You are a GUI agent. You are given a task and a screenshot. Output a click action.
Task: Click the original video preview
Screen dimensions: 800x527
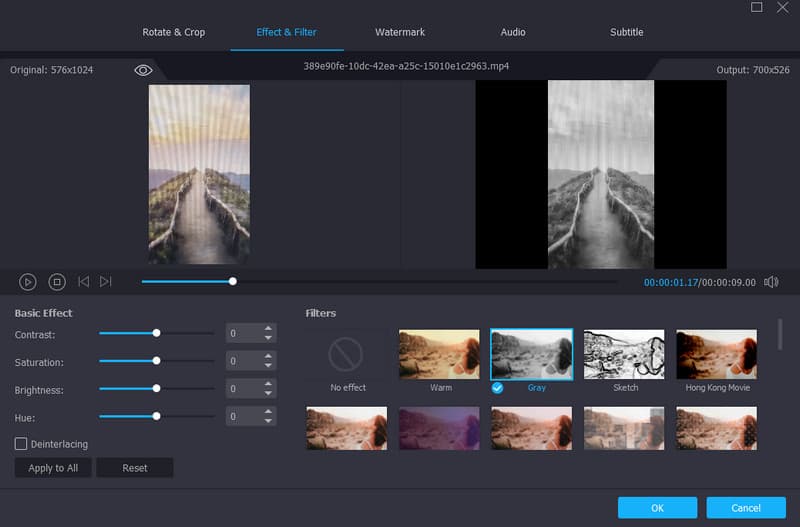point(199,174)
